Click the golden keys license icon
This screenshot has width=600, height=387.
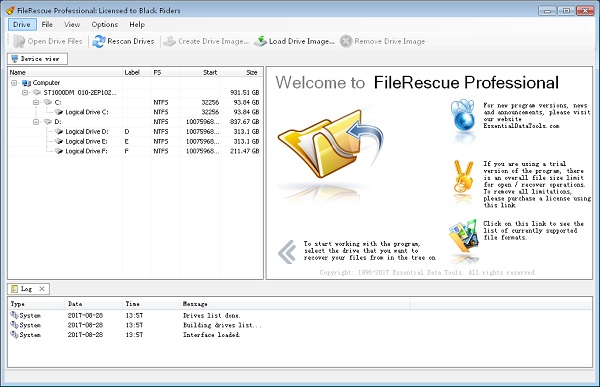[x=463, y=178]
